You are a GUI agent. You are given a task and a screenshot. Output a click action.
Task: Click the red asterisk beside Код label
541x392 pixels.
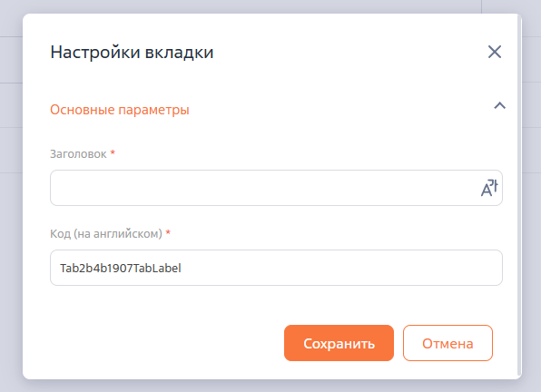tap(168, 232)
